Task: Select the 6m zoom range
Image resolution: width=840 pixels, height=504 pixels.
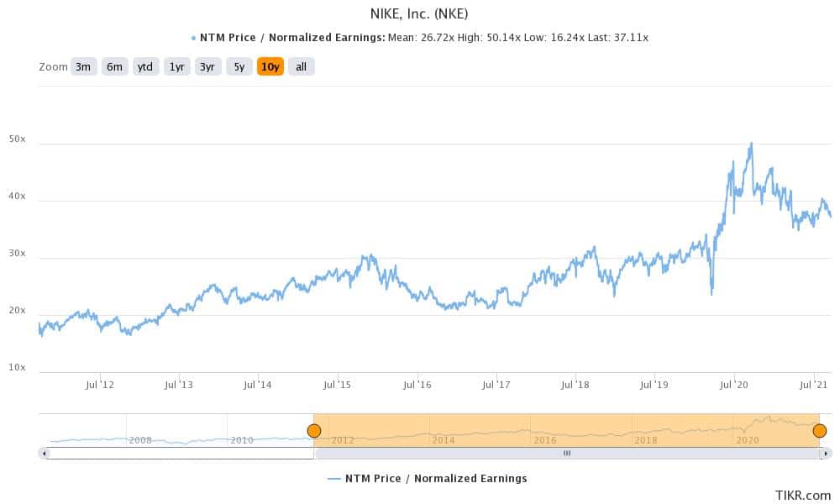Action: pyautogui.click(x=114, y=67)
